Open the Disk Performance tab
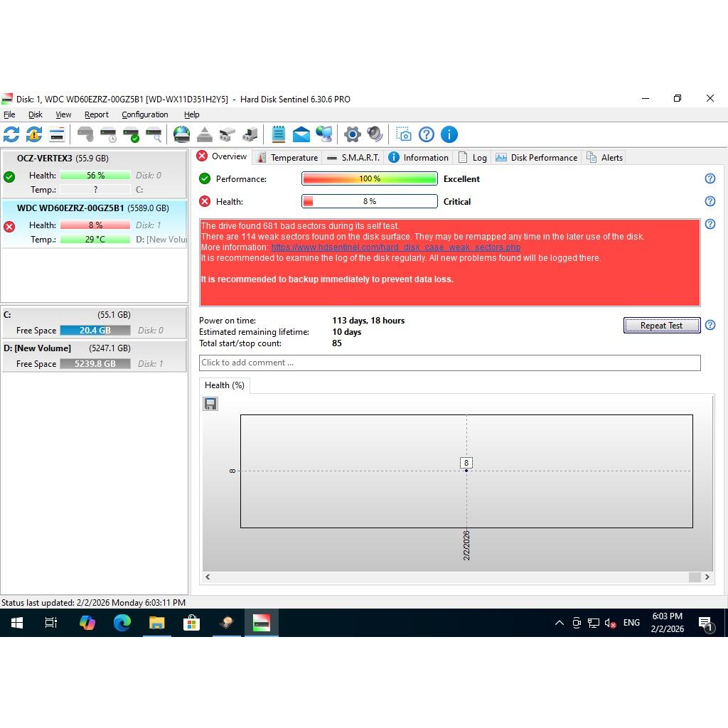728x728 pixels. click(x=537, y=158)
